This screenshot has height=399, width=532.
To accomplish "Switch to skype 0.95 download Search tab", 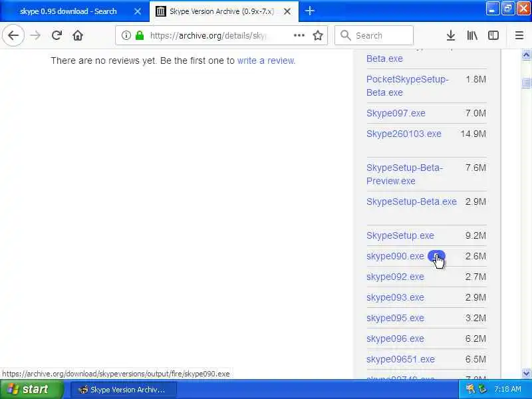I will tap(68, 11).
